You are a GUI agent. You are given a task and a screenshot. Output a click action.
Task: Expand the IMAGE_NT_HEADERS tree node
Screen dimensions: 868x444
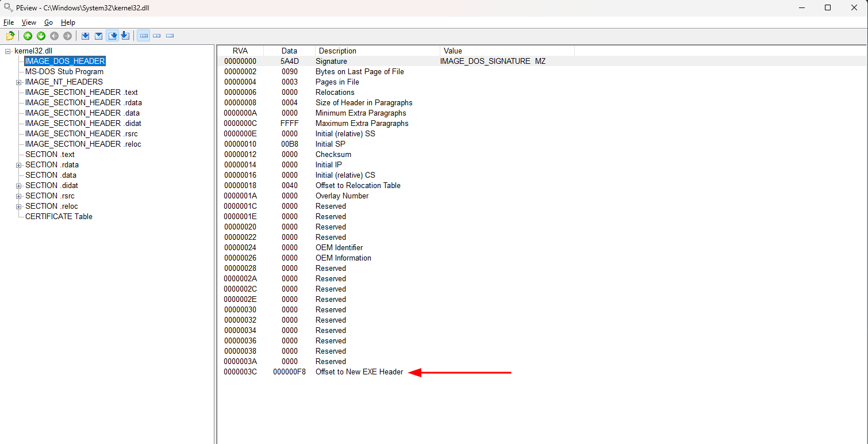coord(18,82)
